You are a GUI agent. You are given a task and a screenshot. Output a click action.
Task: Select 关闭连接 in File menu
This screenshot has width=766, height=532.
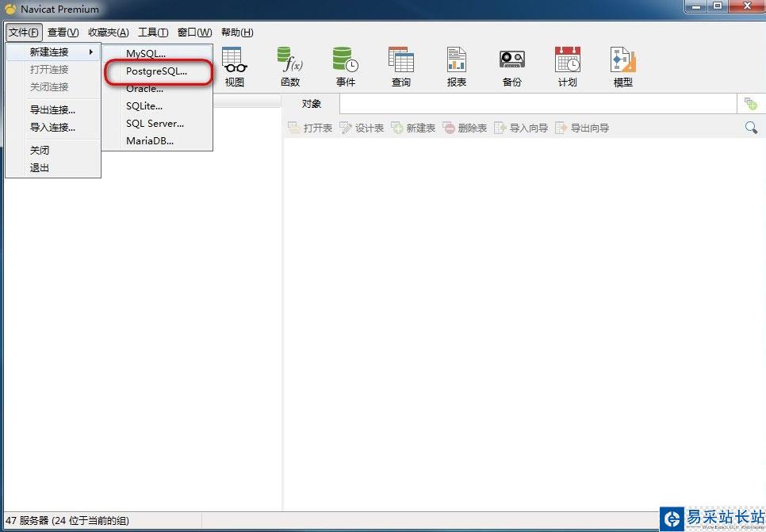[53, 87]
